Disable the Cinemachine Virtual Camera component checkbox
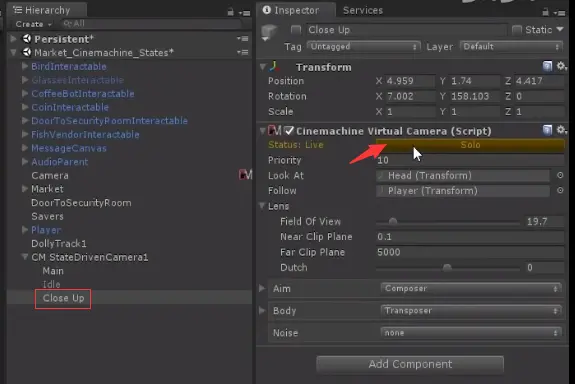This screenshot has height=384, width=575. click(289, 130)
